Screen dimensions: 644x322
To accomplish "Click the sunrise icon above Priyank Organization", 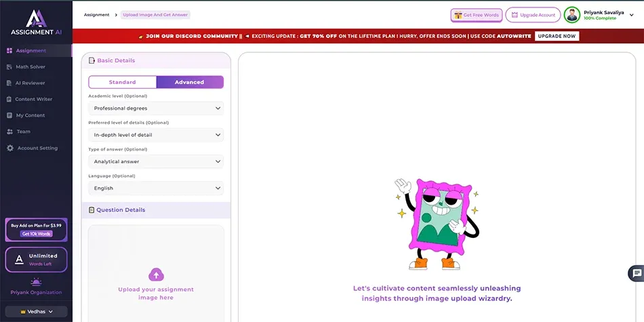I will pos(36,282).
